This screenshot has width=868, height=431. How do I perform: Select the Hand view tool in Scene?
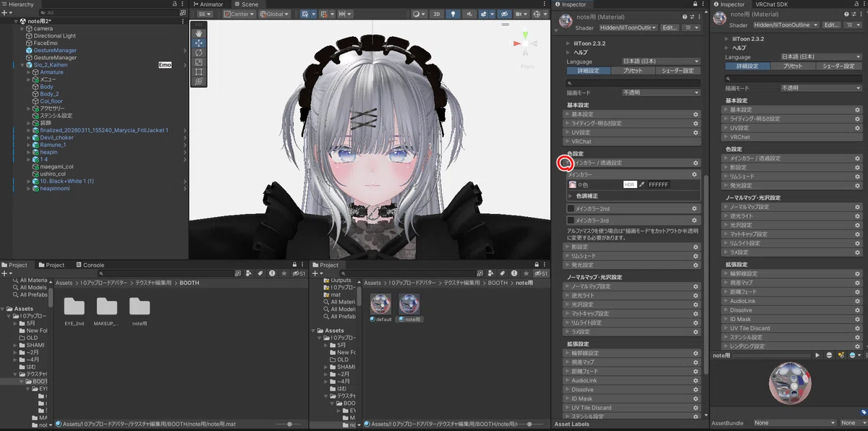pyautogui.click(x=199, y=33)
